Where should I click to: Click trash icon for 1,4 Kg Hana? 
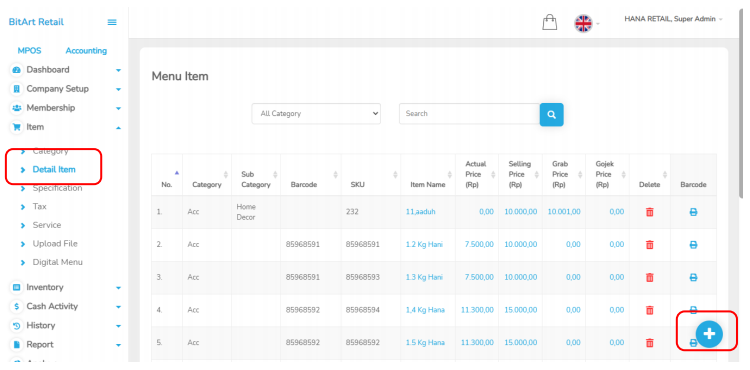650,310
